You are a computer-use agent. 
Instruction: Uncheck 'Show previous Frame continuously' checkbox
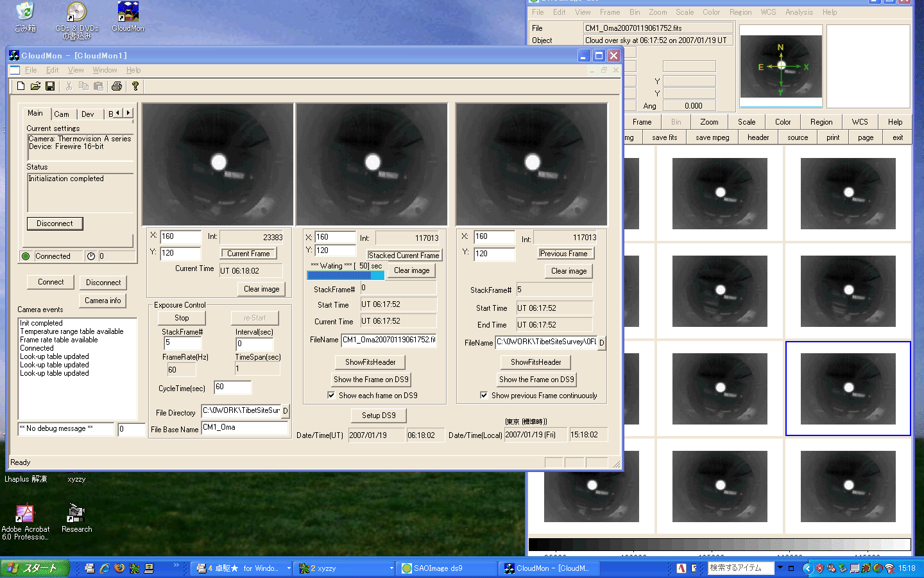click(x=484, y=396)
